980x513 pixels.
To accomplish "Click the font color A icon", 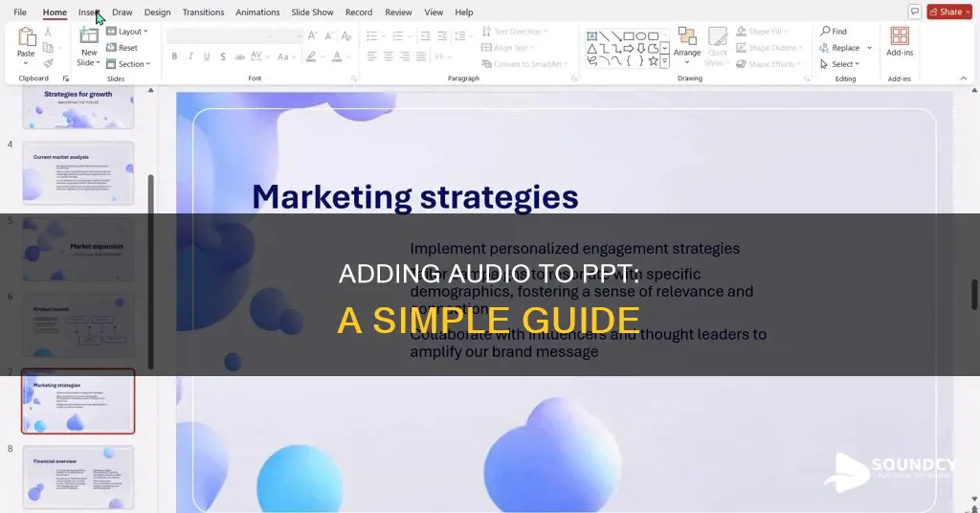I will pyautogui.click(x=337, y=56).
